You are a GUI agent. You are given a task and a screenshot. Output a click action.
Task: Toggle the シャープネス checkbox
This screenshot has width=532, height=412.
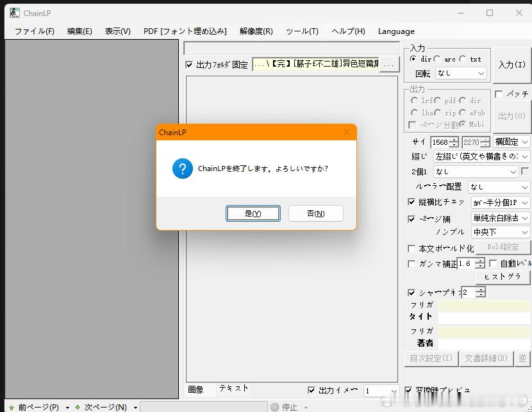coord(411,292)
